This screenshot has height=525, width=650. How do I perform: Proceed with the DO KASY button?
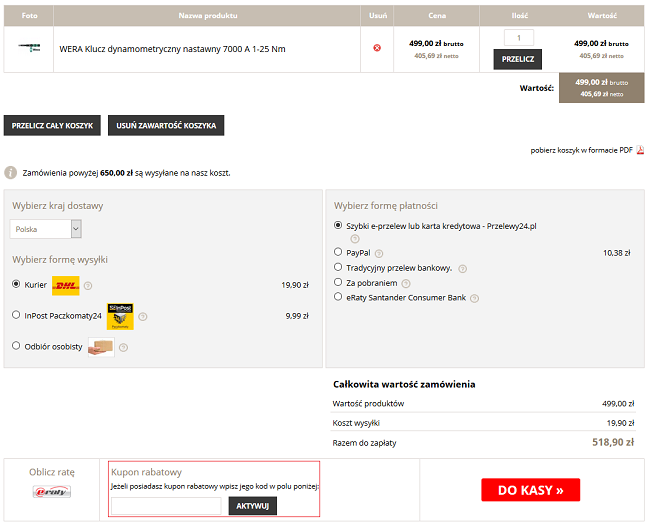pos(530,490)
